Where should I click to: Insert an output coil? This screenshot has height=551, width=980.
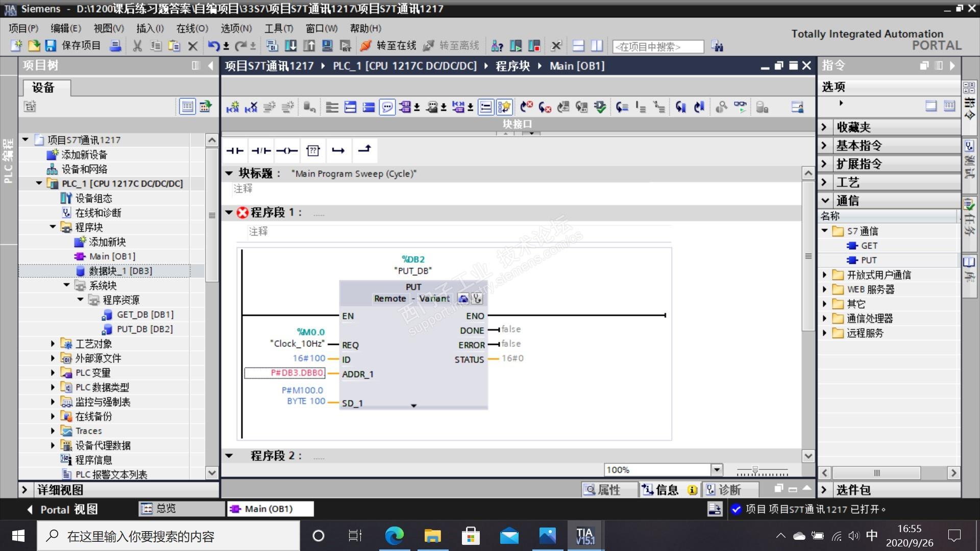pyautogui.click(x=287, y=151)
